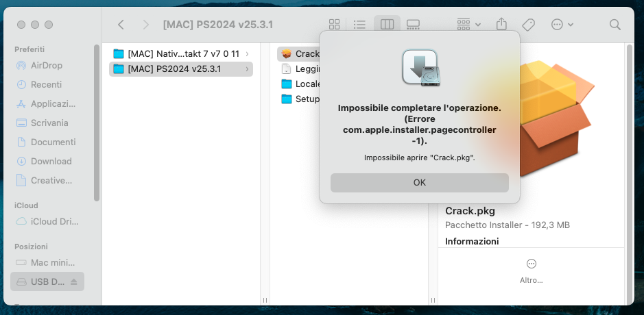644x315 pixels.
Task: Select the Crack package file
Action: coord(300,53)
